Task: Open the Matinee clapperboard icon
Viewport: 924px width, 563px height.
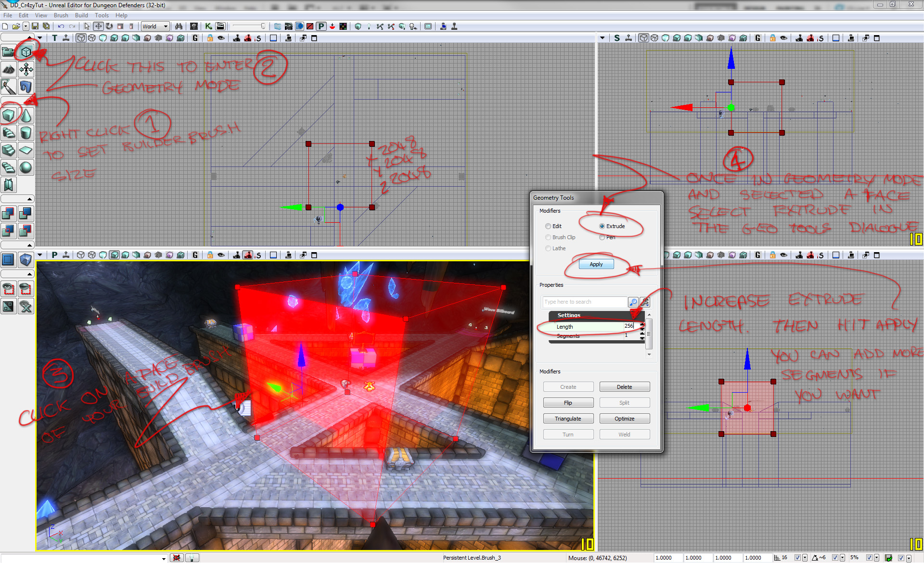Action: click(220, 26)
